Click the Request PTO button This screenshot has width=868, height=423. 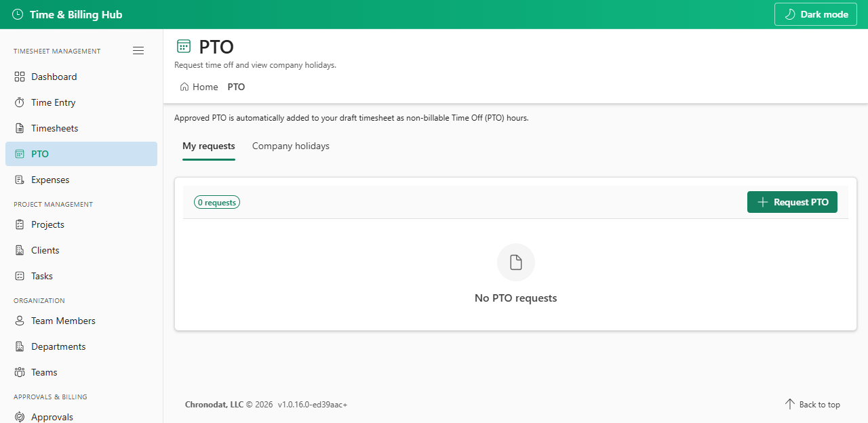pos(792,202)
